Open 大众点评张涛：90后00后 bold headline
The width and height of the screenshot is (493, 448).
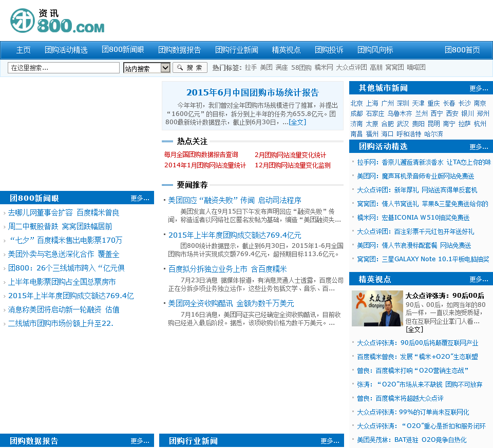click(x=445, y=296)
